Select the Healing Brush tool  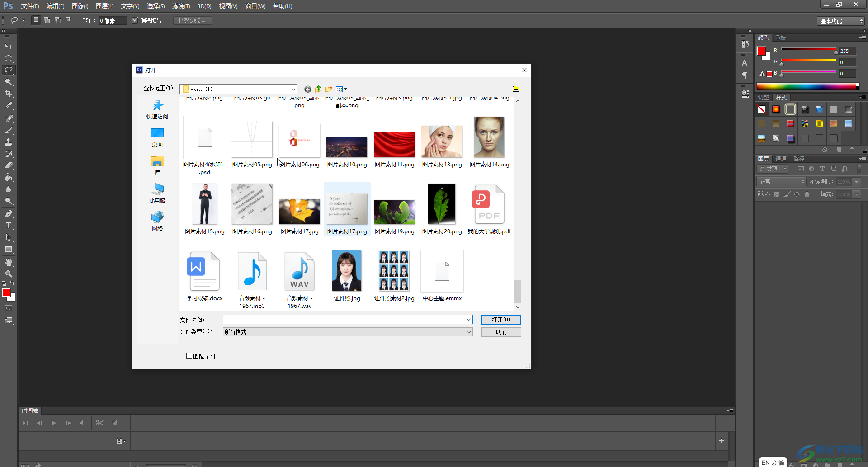click(x=9, y=118)
